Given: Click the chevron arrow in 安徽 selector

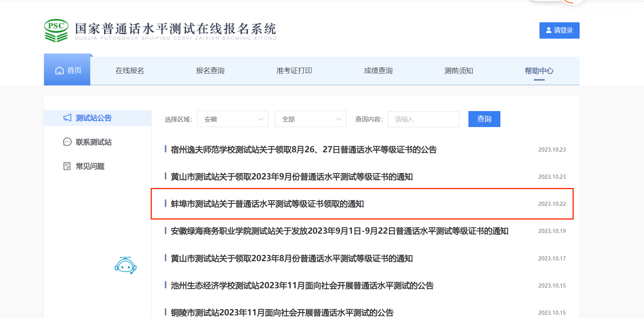Looking at the screenshot, I should 260,119.
